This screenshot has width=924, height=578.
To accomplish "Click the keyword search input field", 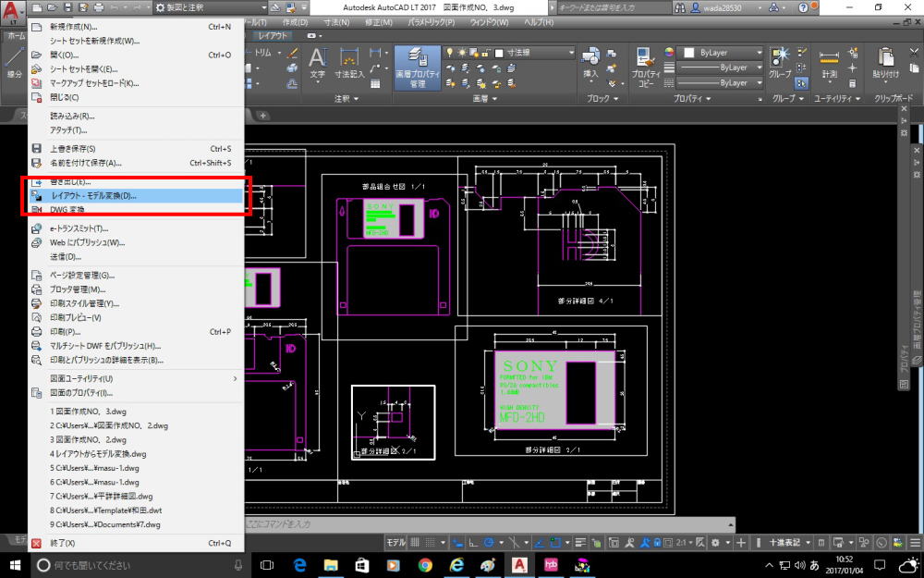I will pyautogui.click(x=613, y=7).
